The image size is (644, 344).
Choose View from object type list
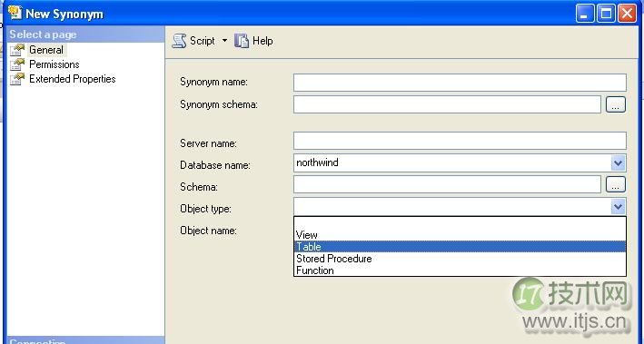[x=460, y=235]
